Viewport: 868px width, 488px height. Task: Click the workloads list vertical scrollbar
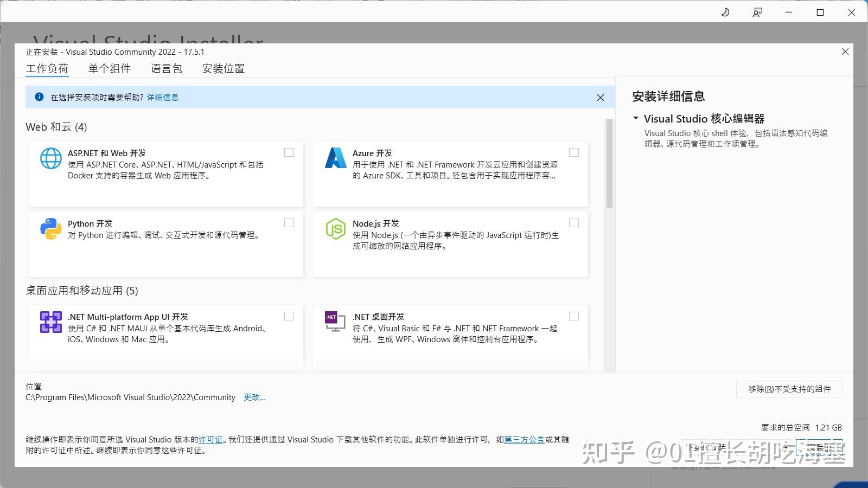coord(609,163)
